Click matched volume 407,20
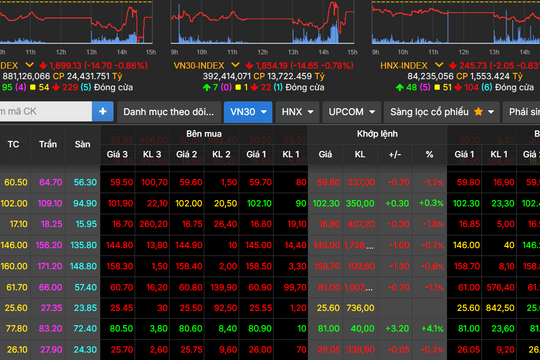The image size is (540, 360). pos(361,224)
